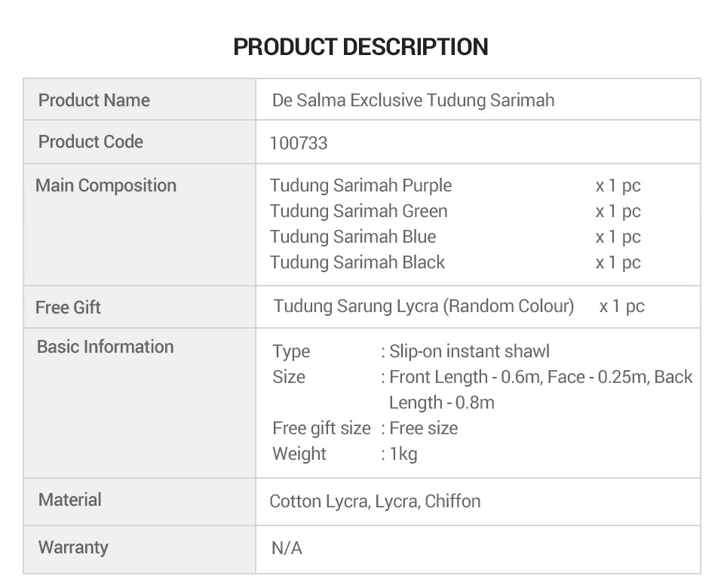Click the Front Length size details text
Image resolution: width=724 pixels, height=588 pixels.
tap(541, 390)
